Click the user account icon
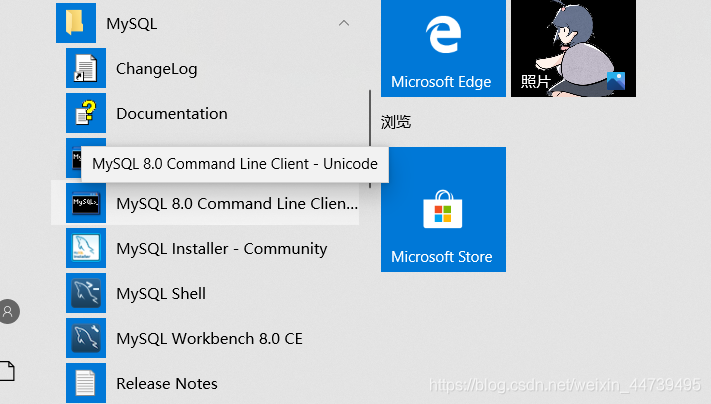The height and width of the screenshot is (404, 711). [x=8, y=311]
